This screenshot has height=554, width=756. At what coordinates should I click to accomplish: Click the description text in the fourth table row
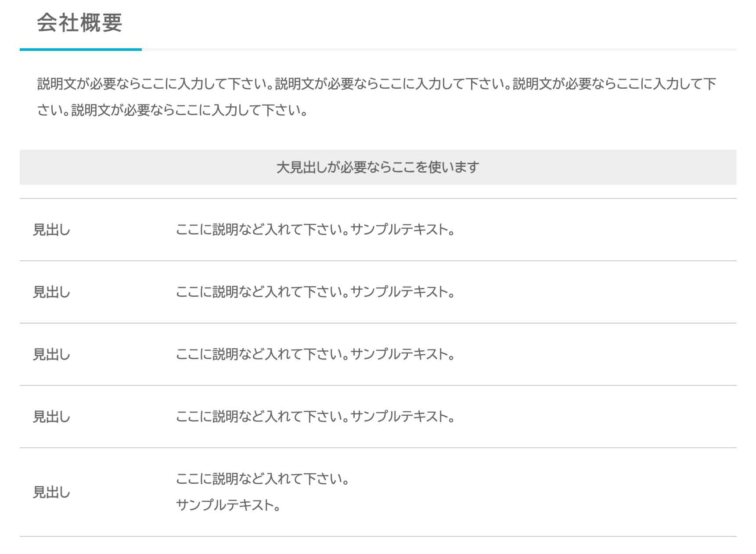[x=315, y=417]
